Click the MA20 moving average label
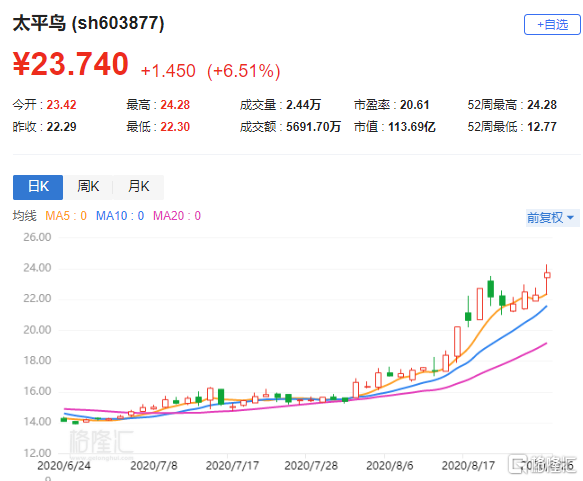Screen dimensions: 583x481 pyautogui.click(x=177, y=216)
